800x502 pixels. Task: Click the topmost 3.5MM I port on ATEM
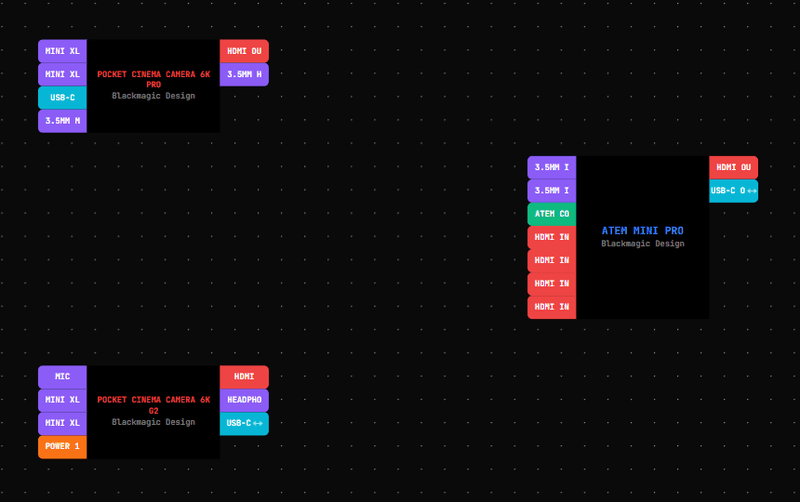tap(552, 167)
